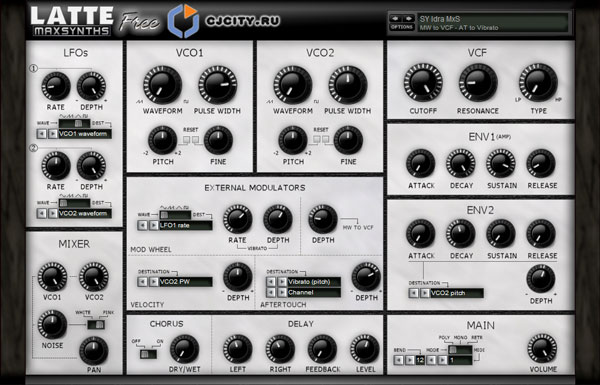This screenshot has height=385, width=600.
Task: Click the ENV1 DECAY knob
Action: click(461, 163)
